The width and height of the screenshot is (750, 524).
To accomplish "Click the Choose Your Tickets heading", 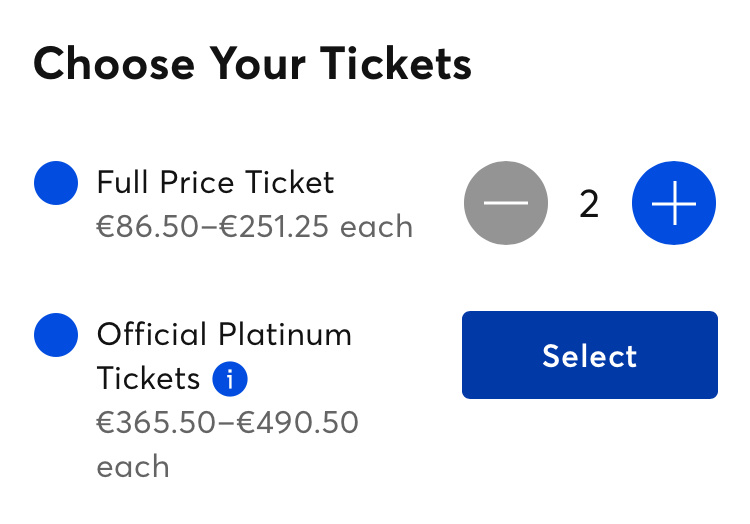I will click(253, 63).
